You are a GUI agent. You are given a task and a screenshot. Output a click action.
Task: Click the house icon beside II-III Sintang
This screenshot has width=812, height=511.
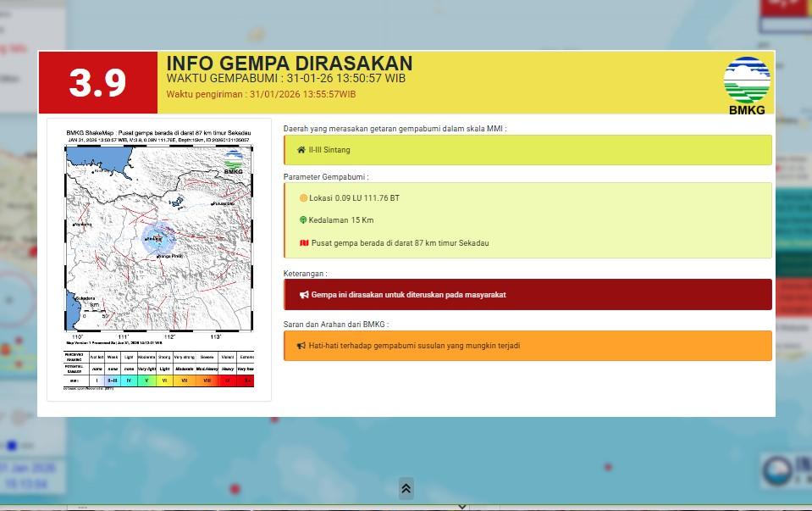[x=301, y=150]
